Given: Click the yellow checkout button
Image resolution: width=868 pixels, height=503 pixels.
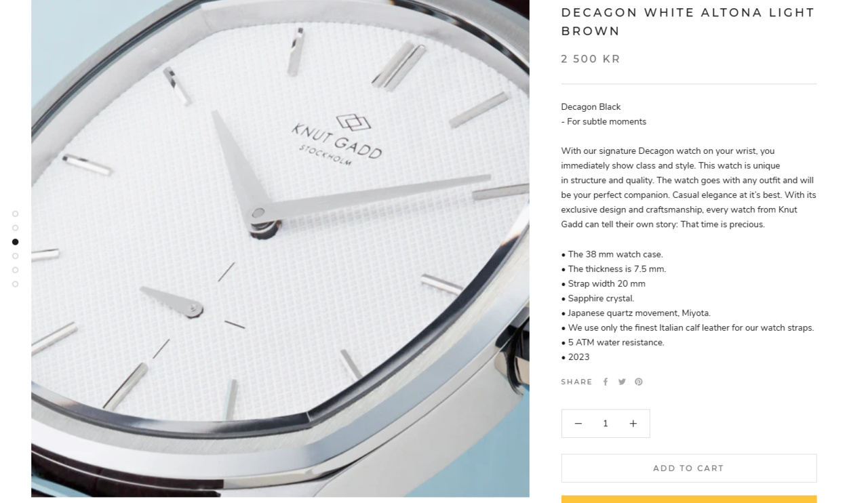Looking at the screenshot, I should [688, 500].
